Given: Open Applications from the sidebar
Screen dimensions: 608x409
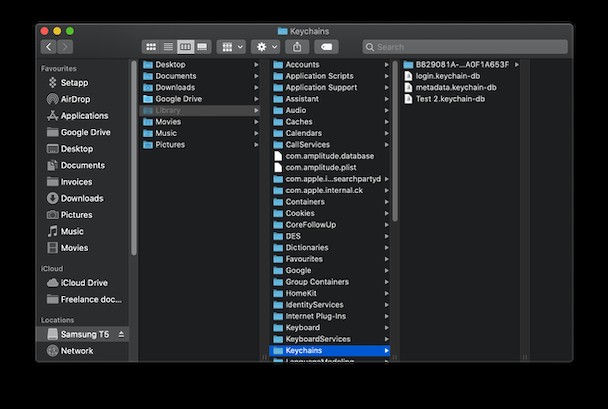Looking at the screenshot, I should (x=84, y=116).
